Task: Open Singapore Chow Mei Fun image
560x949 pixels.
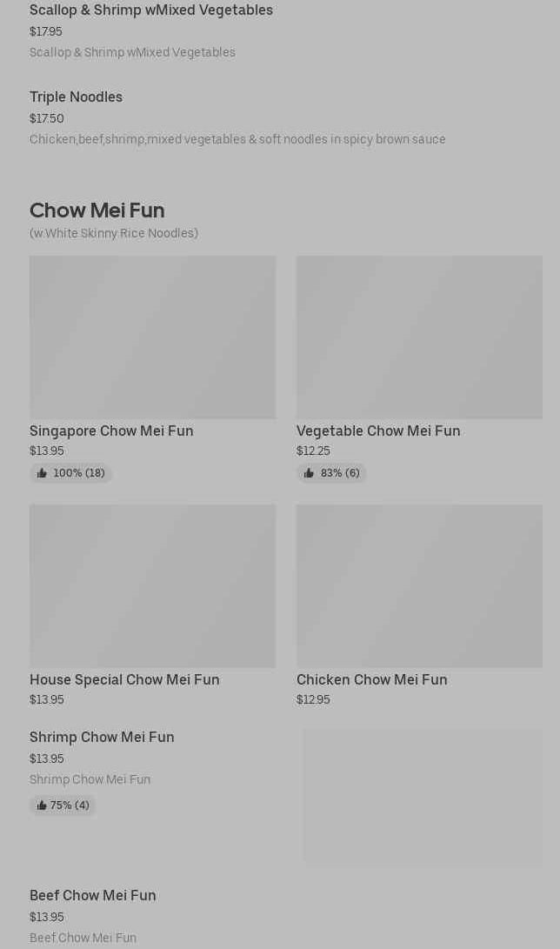Action: point(152,337)
